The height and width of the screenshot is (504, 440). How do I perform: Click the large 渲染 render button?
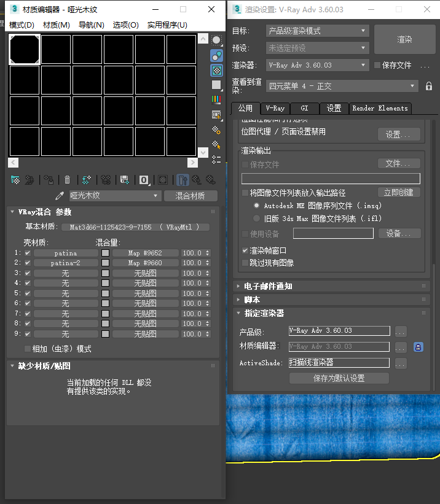(404, 39)
